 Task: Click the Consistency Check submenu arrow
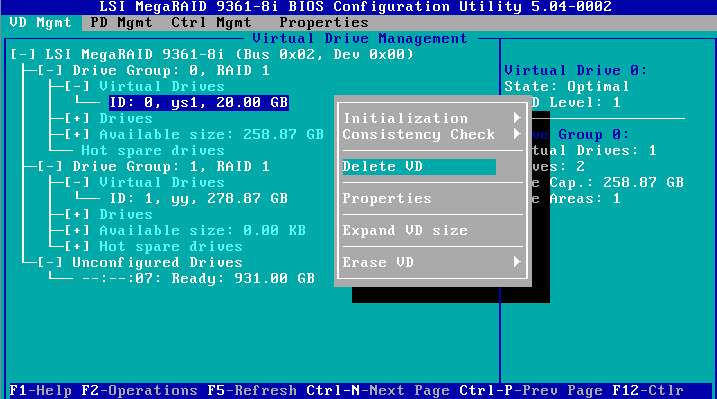pyautogui.click(x=517, y=134)
